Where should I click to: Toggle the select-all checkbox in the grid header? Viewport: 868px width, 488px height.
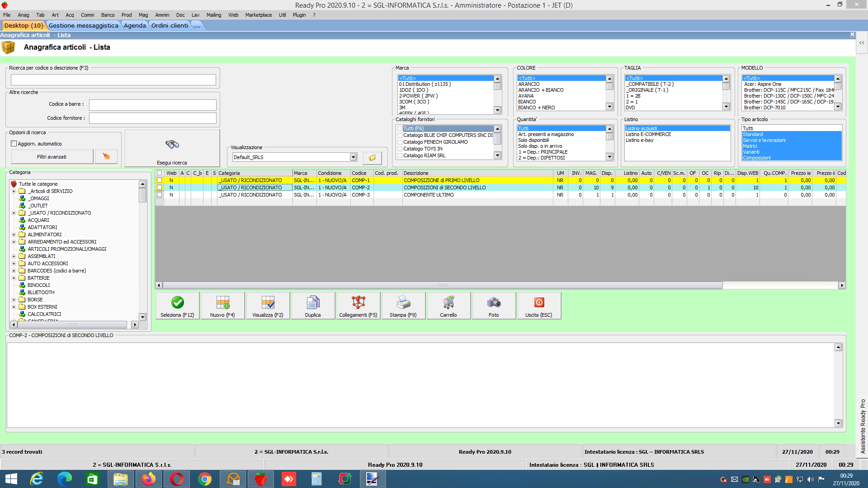[159, 173]
